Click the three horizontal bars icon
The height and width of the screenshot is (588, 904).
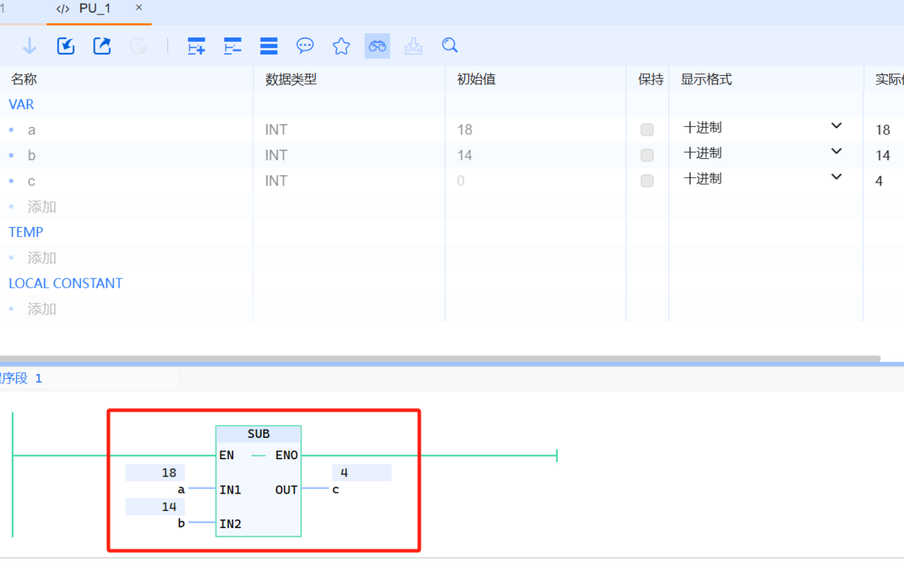[x=269, y=46]
